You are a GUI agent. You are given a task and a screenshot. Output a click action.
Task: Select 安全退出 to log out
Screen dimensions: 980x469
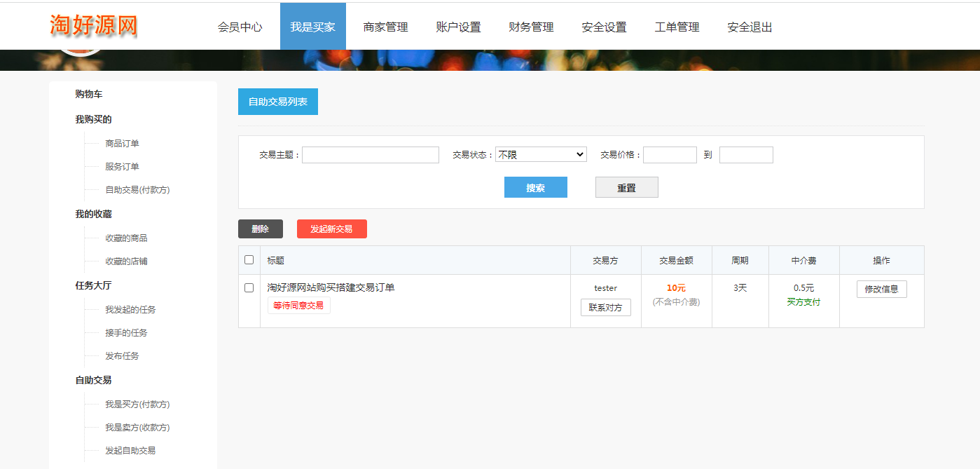click(x=750, y=27)
